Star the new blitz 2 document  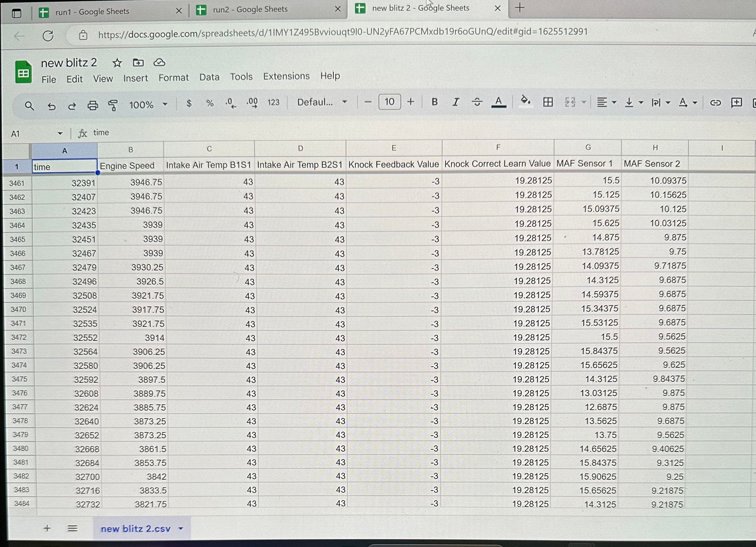117,63
